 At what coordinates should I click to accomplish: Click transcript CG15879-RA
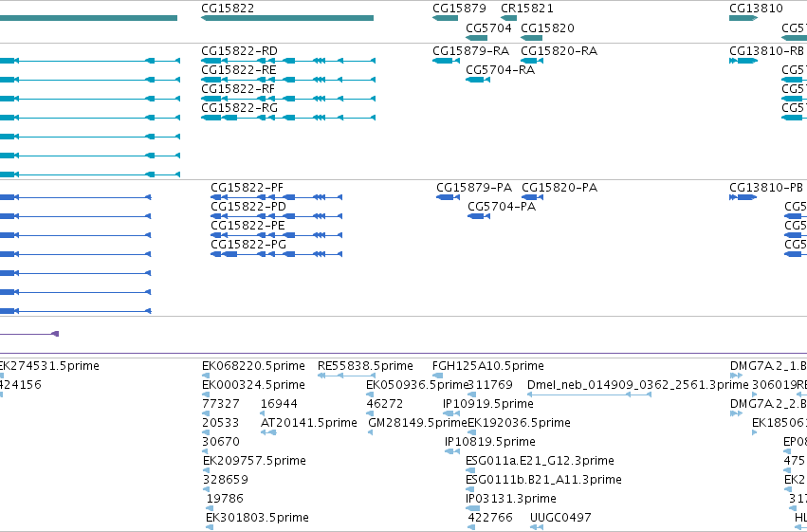[x=446, y=61]
